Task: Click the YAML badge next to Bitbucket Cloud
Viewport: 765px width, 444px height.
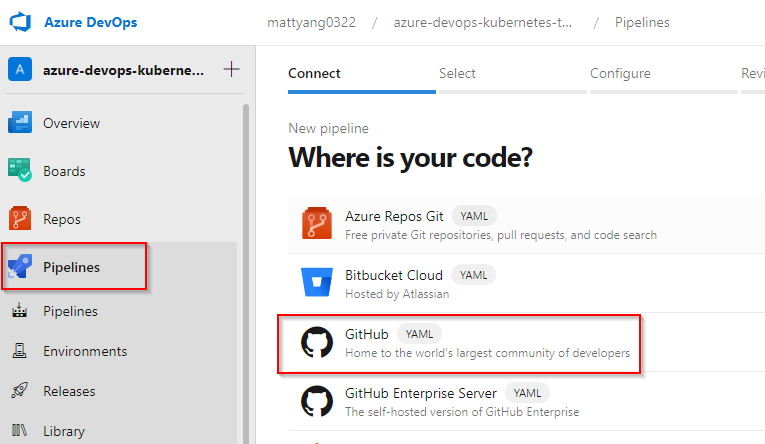Action: [473, 275]
